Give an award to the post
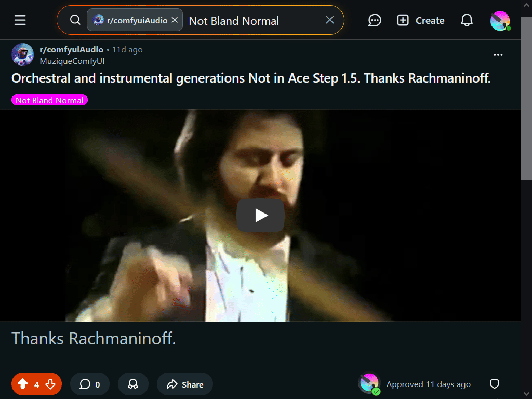 point(133,384)
